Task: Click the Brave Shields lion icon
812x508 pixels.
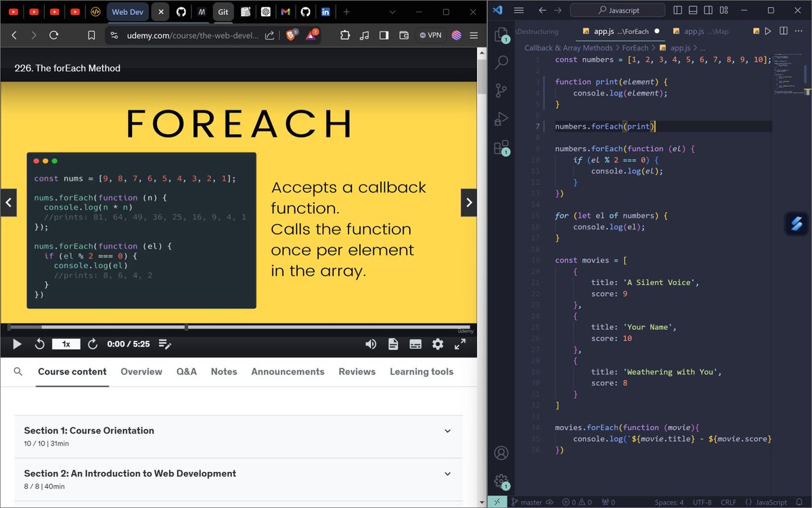Action: coord(291,35)
